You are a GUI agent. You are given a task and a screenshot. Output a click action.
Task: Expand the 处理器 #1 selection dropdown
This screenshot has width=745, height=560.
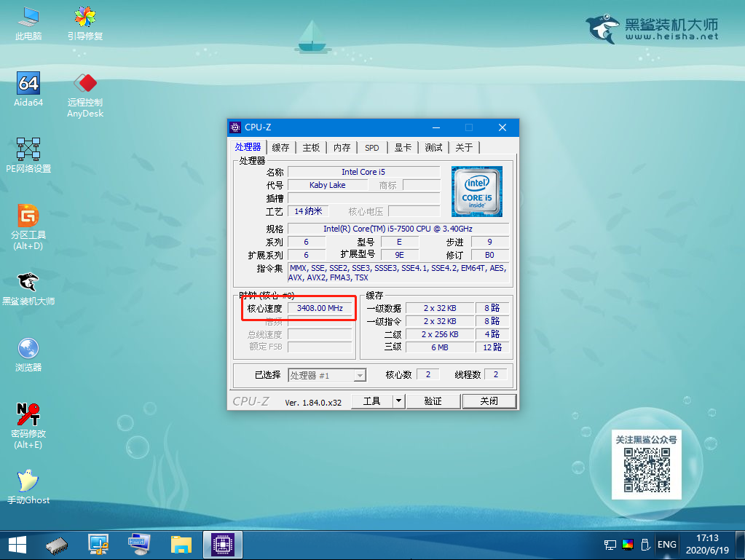coord(360,376)
